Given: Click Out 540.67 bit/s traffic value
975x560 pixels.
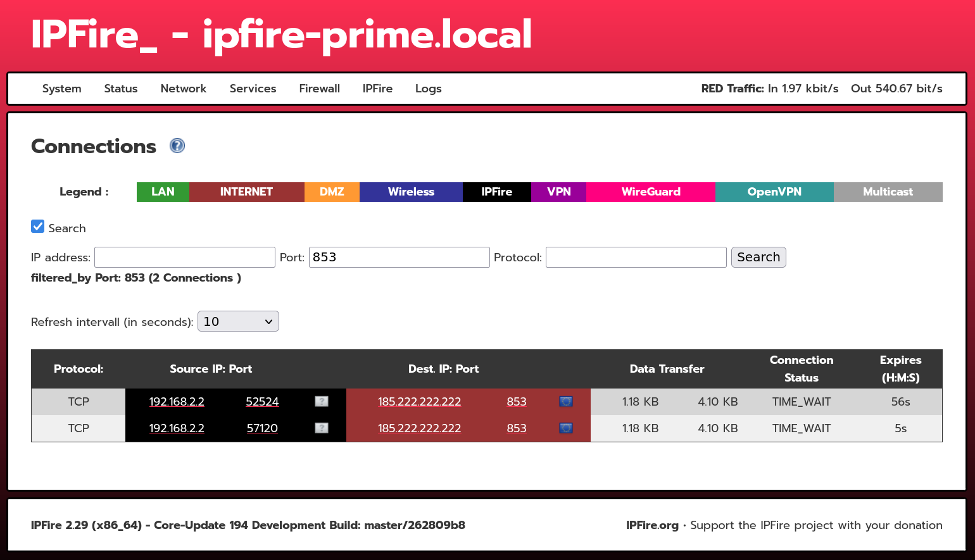Looking at the screenshot, I should tap(896, 89).
